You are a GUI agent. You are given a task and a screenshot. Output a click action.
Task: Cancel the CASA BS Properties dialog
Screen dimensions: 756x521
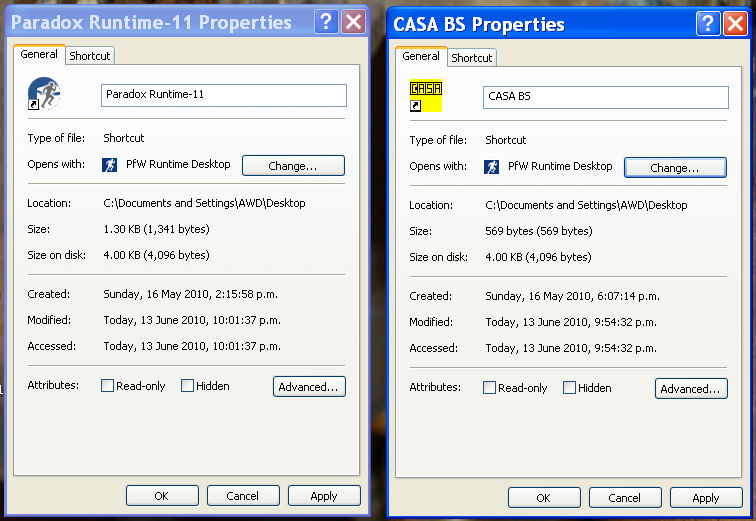(625, 497)
